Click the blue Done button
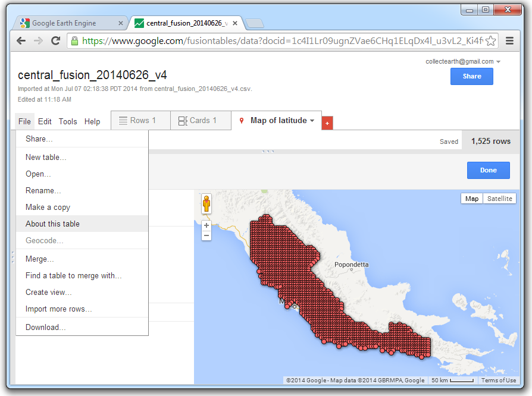Viewport: 532px width, 396px height. coord(488,170)
